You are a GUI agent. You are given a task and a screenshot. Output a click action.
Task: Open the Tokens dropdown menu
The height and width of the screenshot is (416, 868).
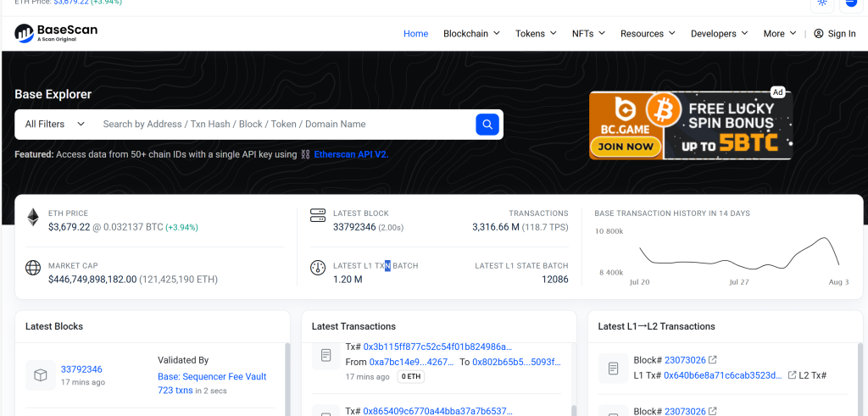tap(536, 33)
